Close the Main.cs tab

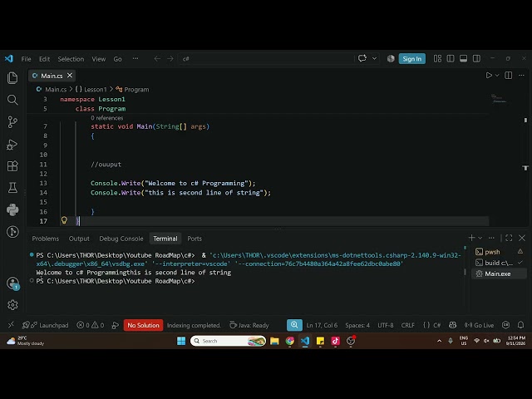point(70,76)
